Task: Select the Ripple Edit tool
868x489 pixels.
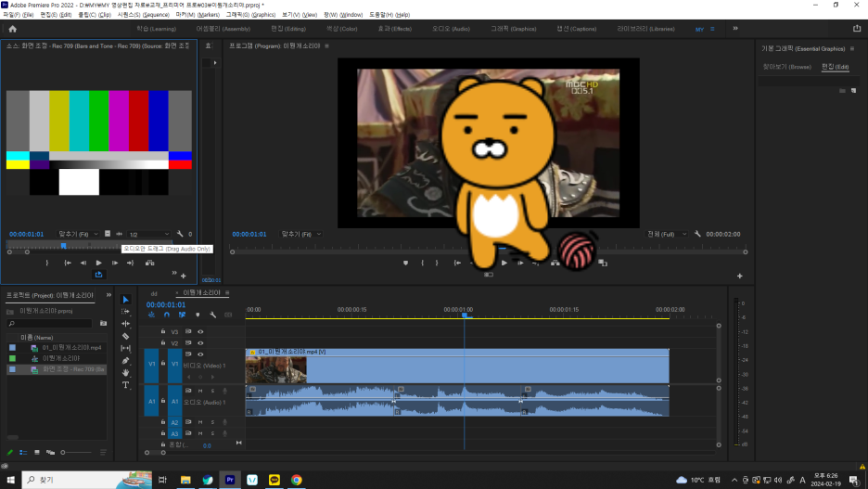Action: [126, 324]
